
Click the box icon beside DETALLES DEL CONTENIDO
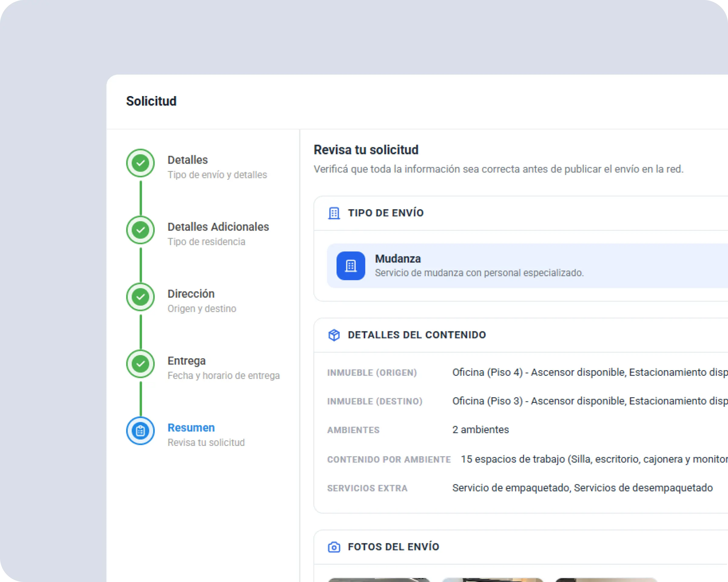coord(334,335)
